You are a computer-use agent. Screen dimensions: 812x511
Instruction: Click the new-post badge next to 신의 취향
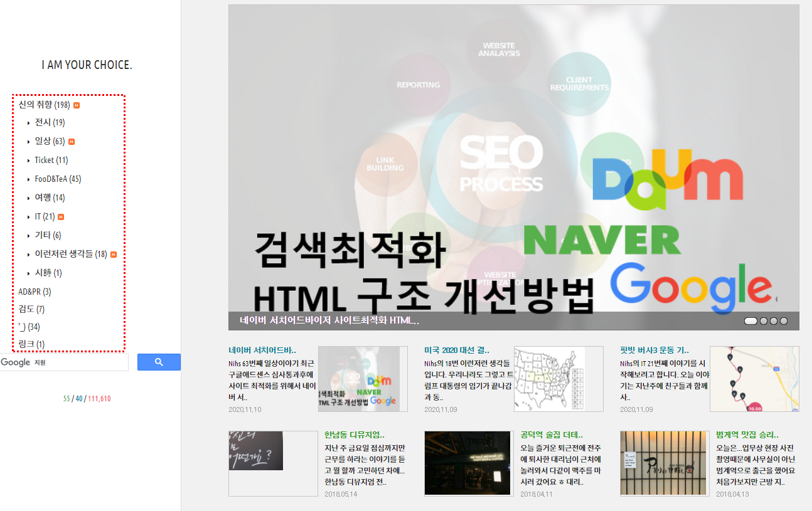click(x=76, y=105)
